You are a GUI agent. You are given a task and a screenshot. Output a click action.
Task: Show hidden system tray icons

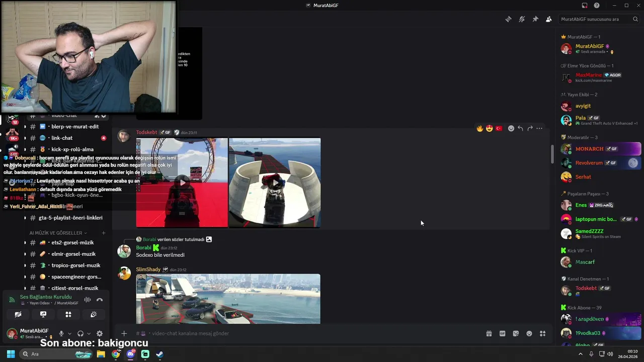pyautogui.click(x=580, y=354)
